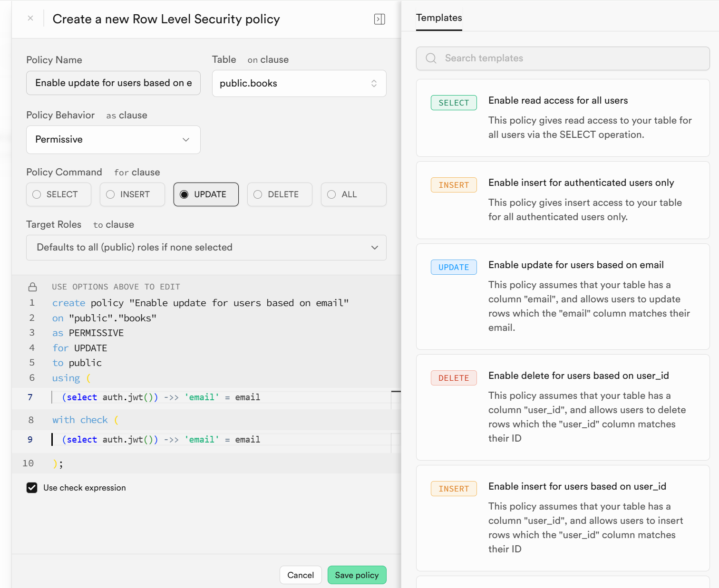Expand the Target Roles dropdown
The height and width of the screenshot is (588, 719).
[206, 248]
